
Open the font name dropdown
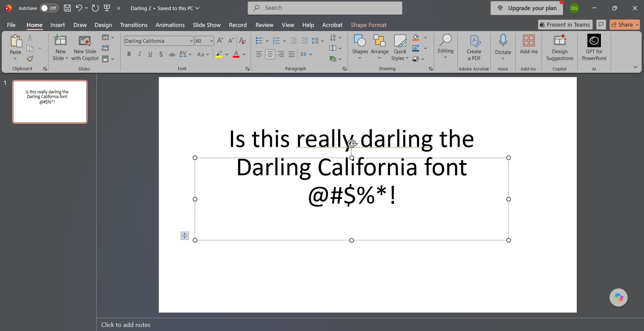pos(191,41)
